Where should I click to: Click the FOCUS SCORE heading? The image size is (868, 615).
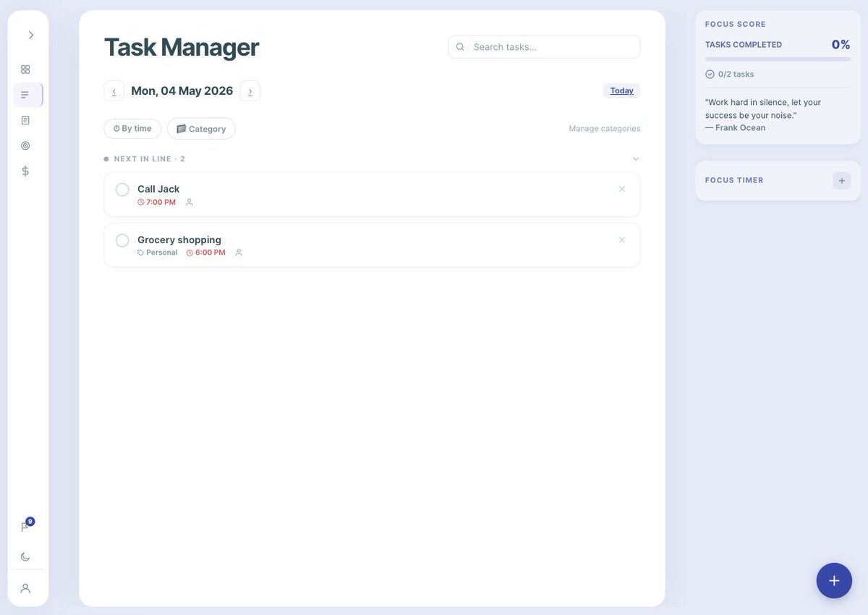pos(735,24)
